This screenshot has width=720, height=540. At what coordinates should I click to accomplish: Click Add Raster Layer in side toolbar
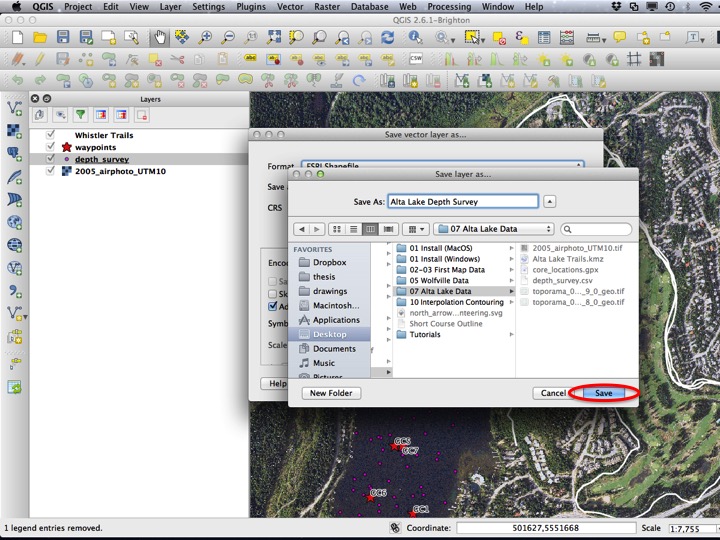click(x=15, y=131)
